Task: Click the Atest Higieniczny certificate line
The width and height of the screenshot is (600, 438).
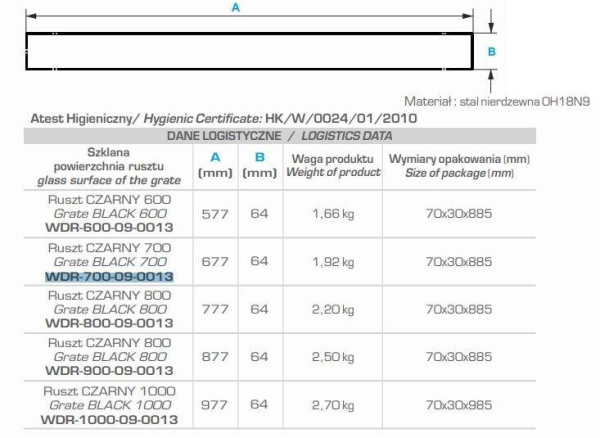Action: (224, 119)
